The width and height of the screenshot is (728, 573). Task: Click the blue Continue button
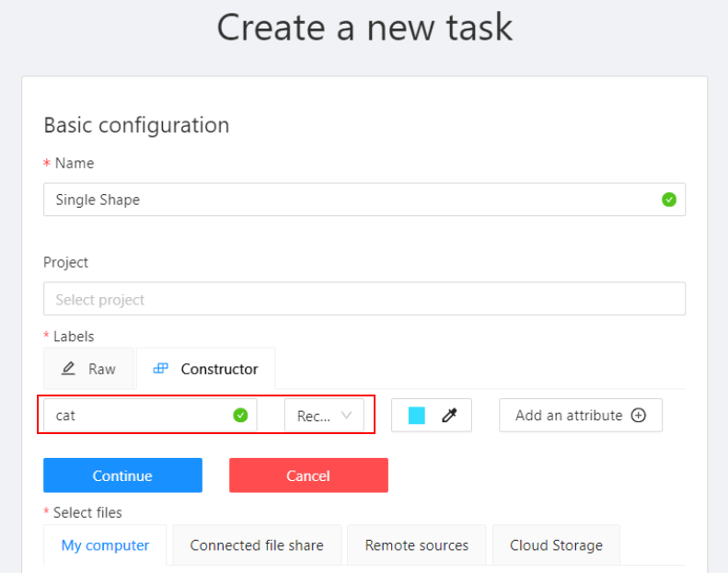[122, 476]
